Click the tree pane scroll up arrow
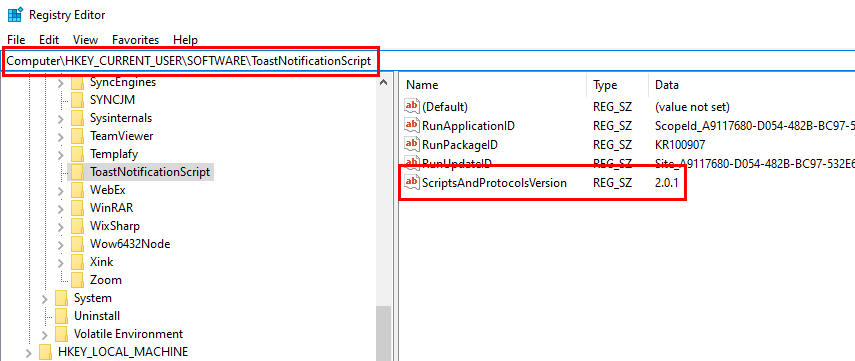 tap(383, 83)
